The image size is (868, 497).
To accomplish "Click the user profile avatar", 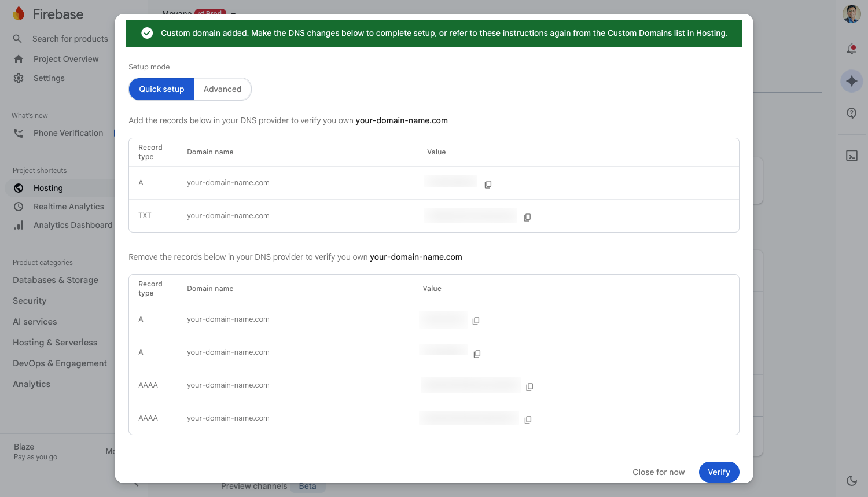I will point(851,14).
